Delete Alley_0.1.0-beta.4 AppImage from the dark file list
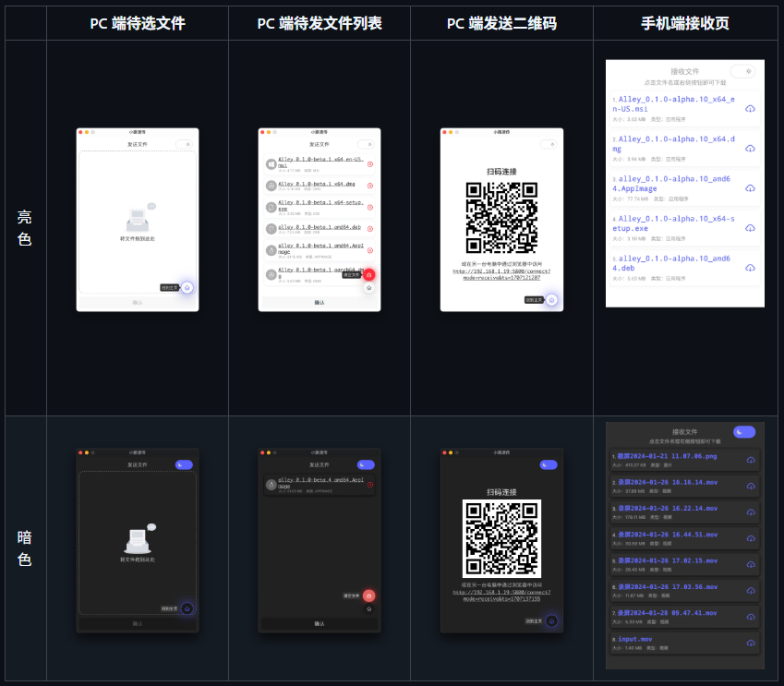The image size is (784, 686). click(x=370, y=485)
